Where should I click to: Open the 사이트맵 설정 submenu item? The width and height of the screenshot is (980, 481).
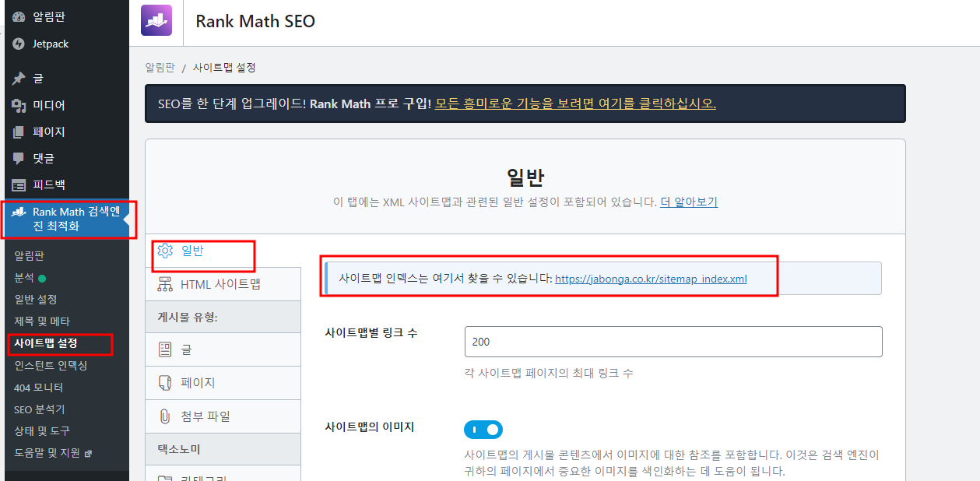click(x=45, y=343)
